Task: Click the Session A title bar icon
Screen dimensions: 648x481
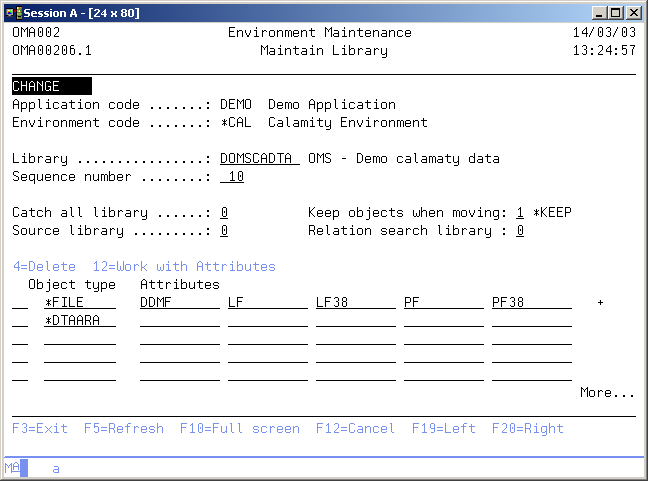Action: point(13,11)
